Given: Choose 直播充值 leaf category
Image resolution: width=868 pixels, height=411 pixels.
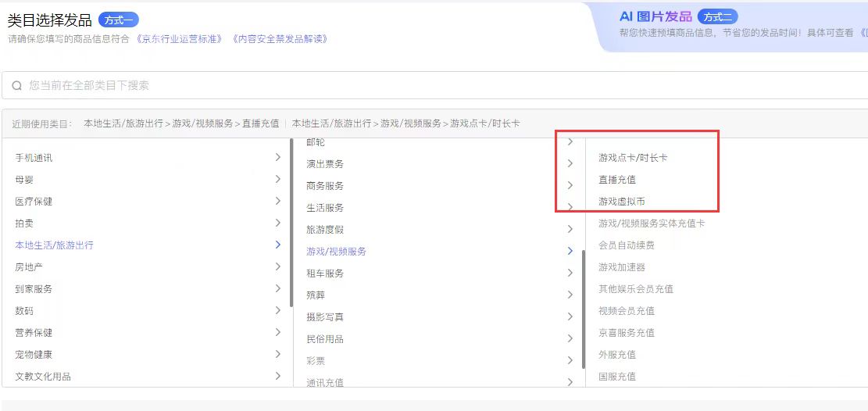Looking at the screenshot, I should [x=617, y=180].
